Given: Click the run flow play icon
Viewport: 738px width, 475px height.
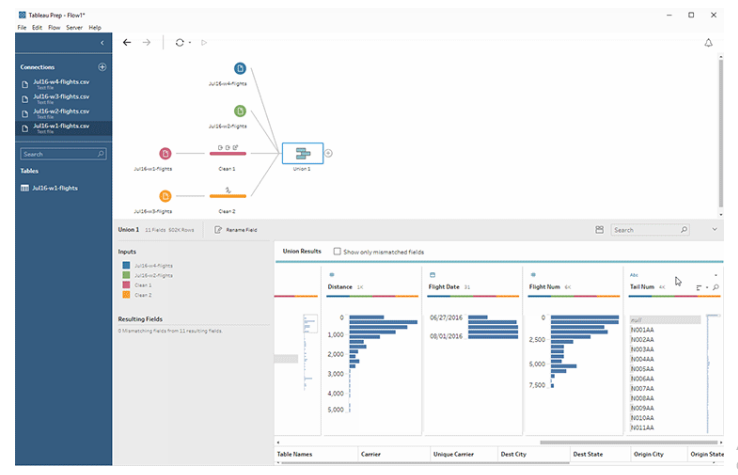Looking at the screenshot, I should point(204,42).
